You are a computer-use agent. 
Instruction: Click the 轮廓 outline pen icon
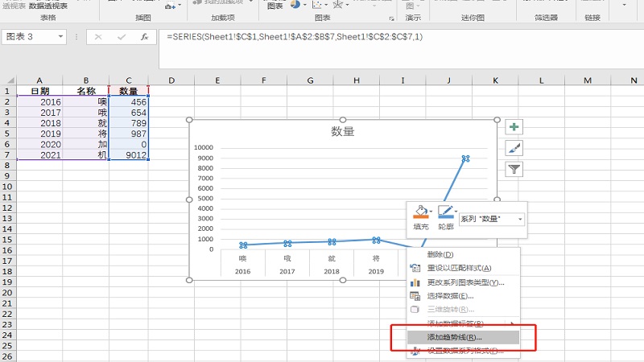[444, 213]
